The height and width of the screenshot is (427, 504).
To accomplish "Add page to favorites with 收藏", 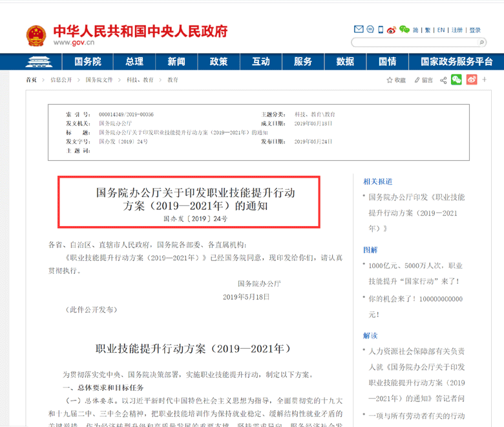I will point(396,80).
